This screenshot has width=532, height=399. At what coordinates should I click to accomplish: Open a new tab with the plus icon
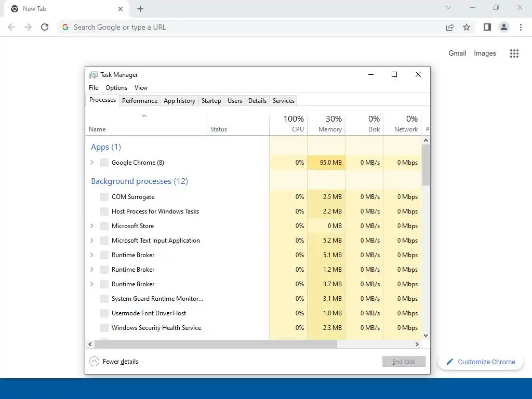140,9
